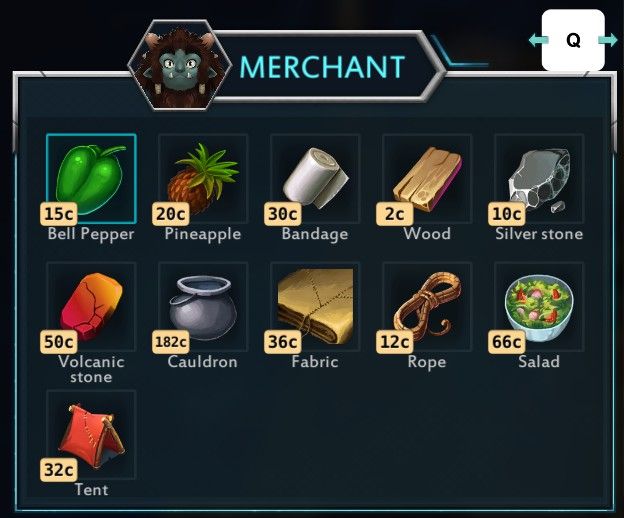
Task: Click the right arrow beside Q
Action: 608,40
